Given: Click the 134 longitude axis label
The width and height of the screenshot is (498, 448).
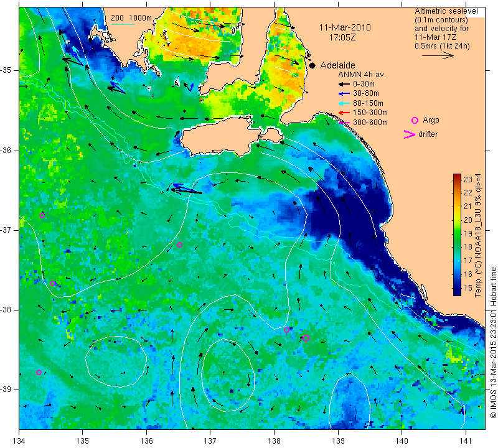Looking at the screenshot, I should coord(19,441).
